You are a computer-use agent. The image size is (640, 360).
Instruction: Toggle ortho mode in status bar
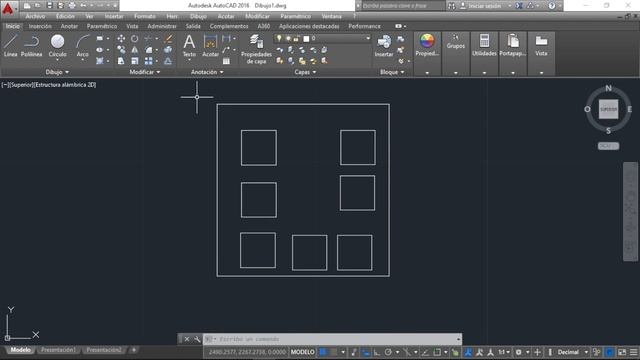(x=377, y=352)
